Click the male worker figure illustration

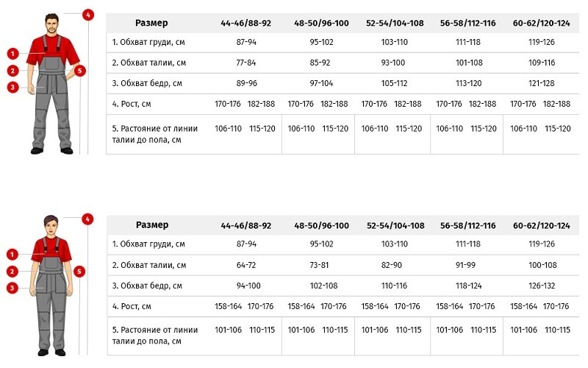point(52,83)
